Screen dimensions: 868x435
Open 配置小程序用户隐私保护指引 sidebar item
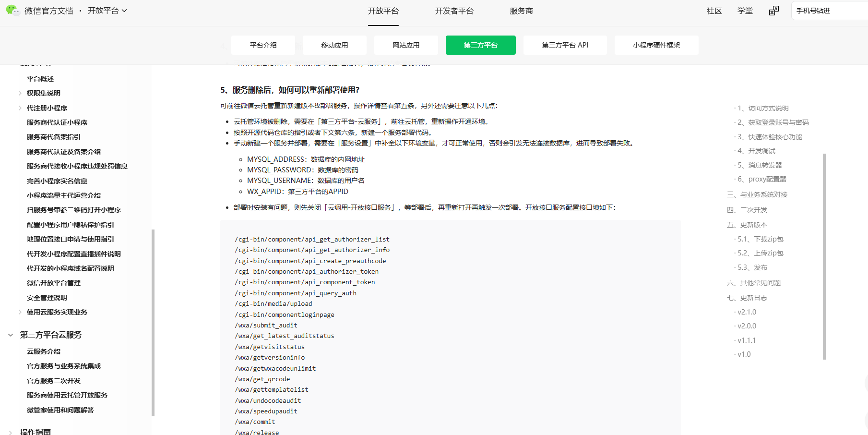click(x=71, y=225)
